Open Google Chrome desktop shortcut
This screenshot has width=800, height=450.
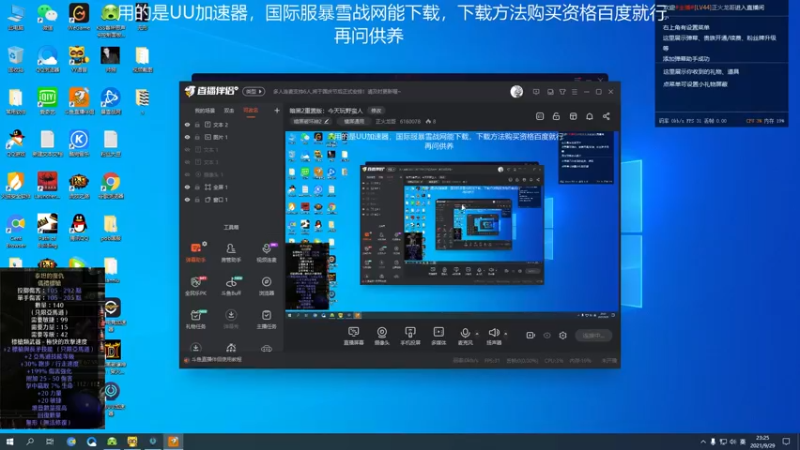[x=111, y=186]
